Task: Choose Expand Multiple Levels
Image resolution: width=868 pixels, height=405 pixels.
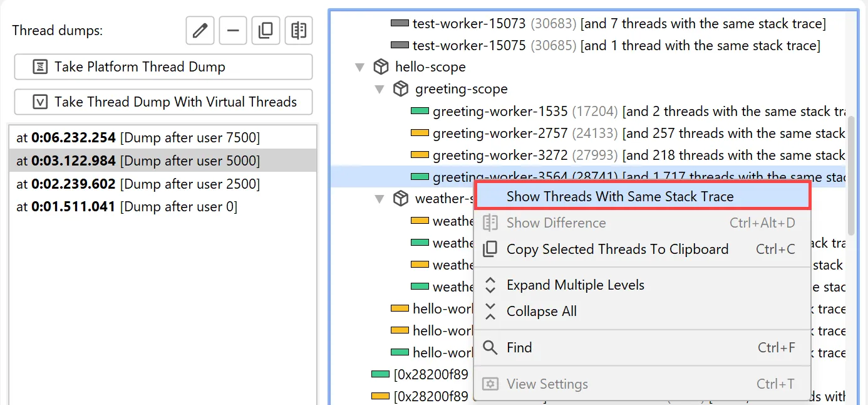Action: (642, 285)
